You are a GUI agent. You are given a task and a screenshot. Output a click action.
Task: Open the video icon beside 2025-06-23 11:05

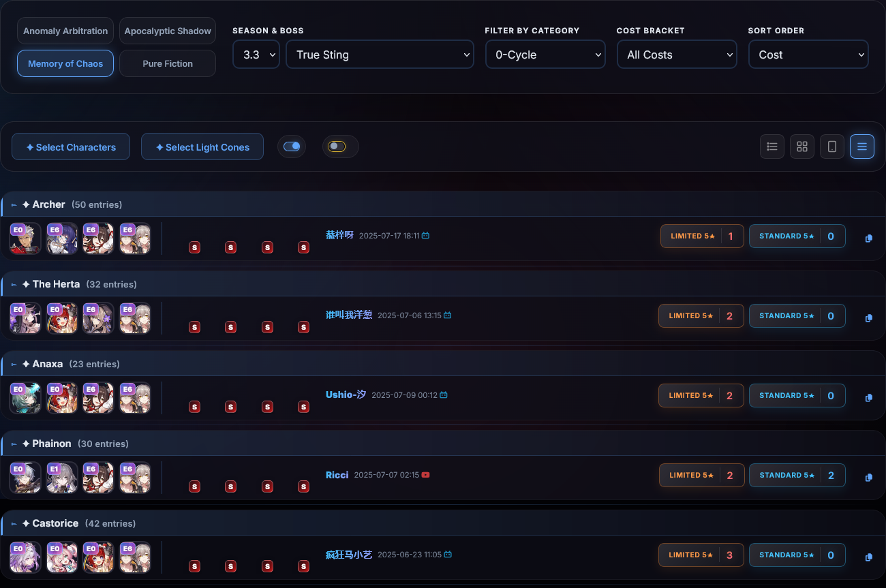(448, 555)
